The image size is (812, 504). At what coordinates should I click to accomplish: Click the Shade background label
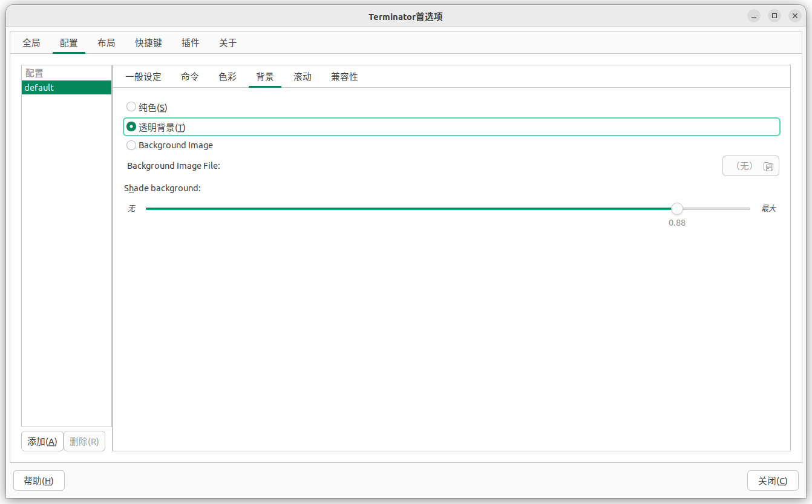pyautogui.click(x=162, y=188)
